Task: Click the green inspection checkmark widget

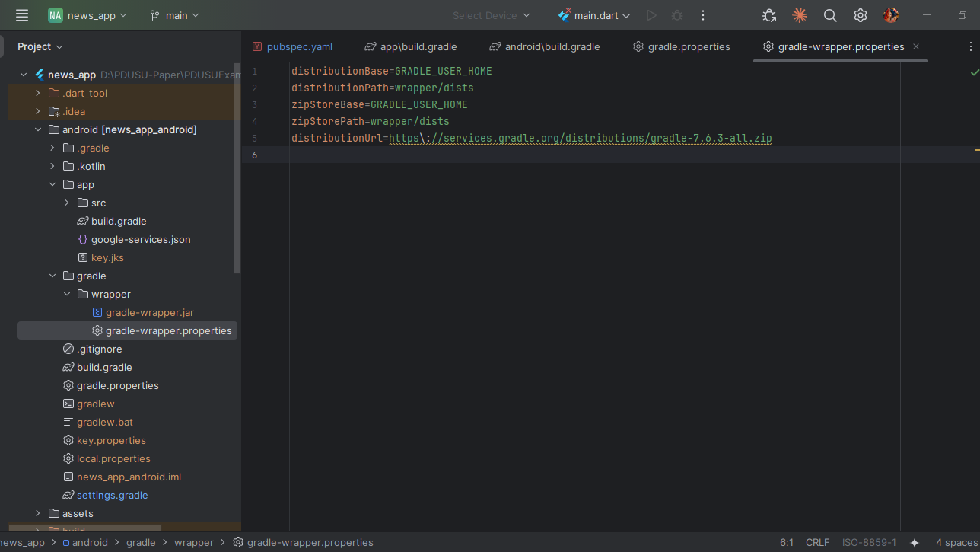Action: point(975,72)
